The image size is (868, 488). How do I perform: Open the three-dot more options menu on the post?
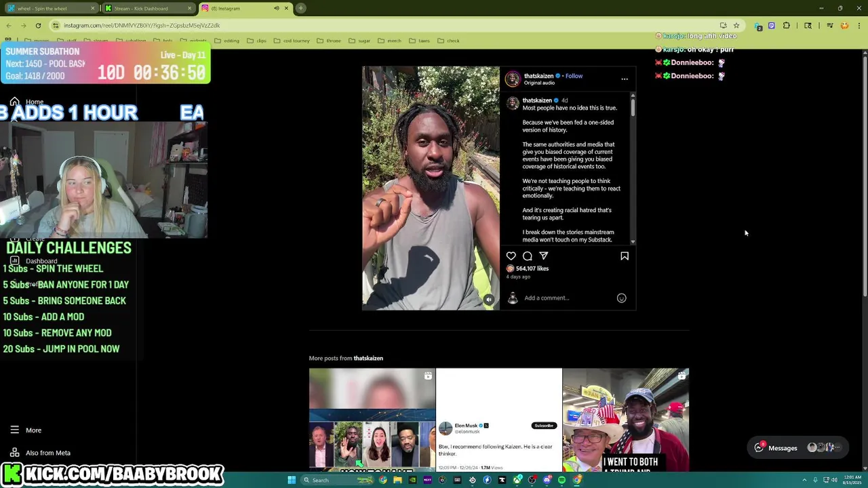coord(625,79)
